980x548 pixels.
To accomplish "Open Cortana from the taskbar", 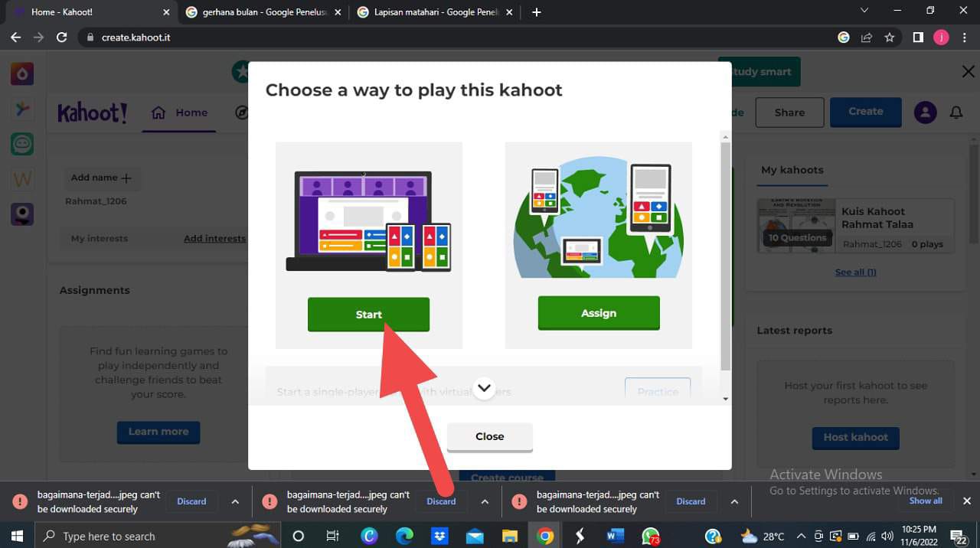I will coord(299,536).
